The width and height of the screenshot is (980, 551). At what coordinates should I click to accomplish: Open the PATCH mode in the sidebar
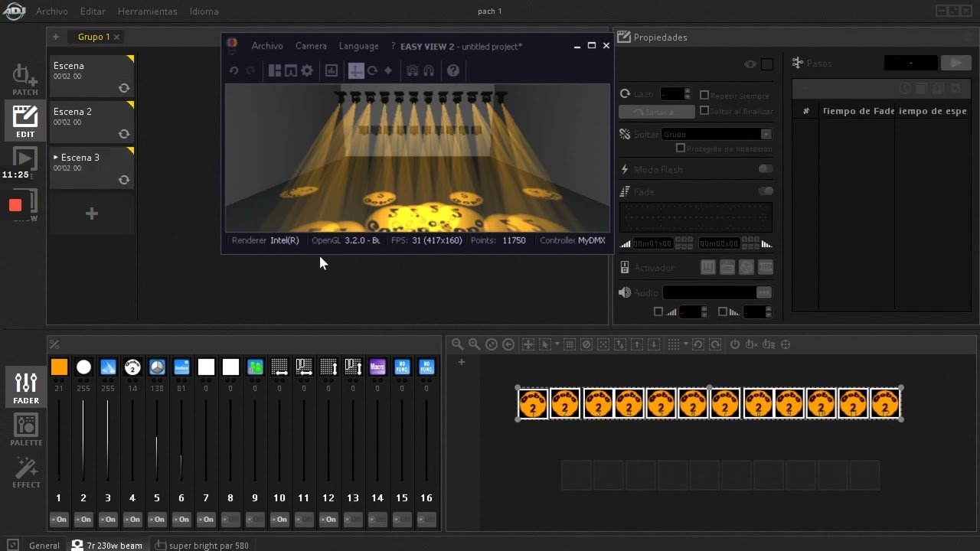(24, 80)
